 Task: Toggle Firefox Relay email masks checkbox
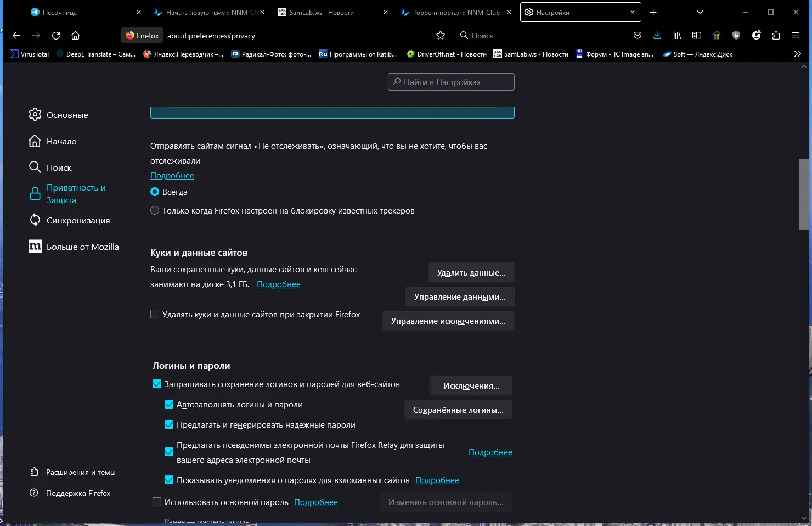pos(169,452)
